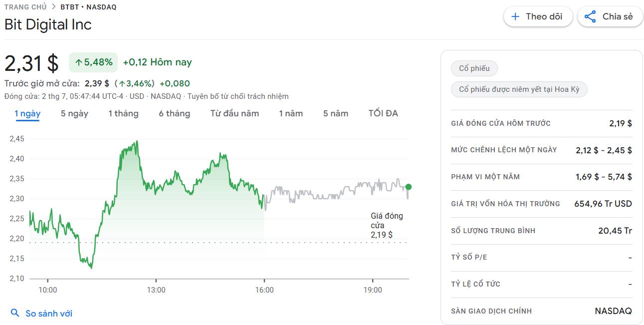Image resolution: width=644 pixels, height=325 pixels.
Task: Click the +0,12 Hôm nay text
Action: 157,62
